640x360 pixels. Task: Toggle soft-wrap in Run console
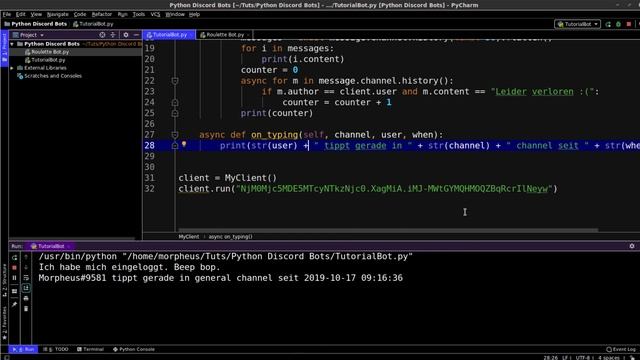pyautogui.click(x=26, y=278)
